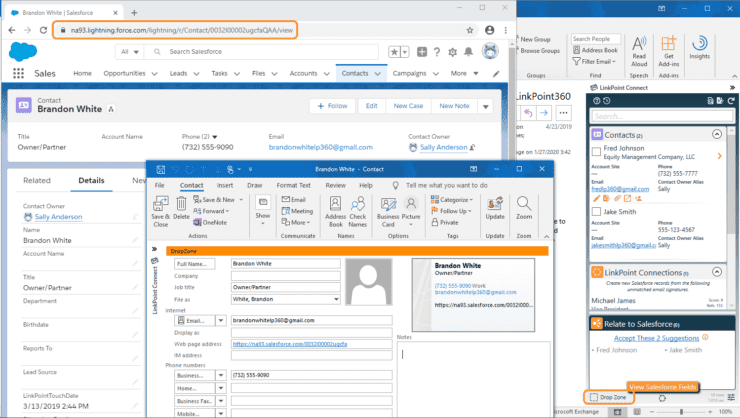The height and width of the screenshot is (418, 740).
Task: Open the Format Text ribbon tab
Action: tap(294, 185)
